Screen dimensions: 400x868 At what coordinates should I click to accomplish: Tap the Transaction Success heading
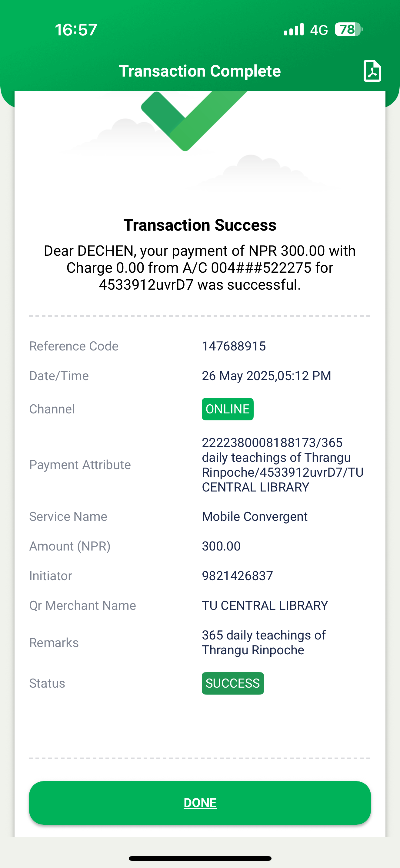click(x=200, y=225)
